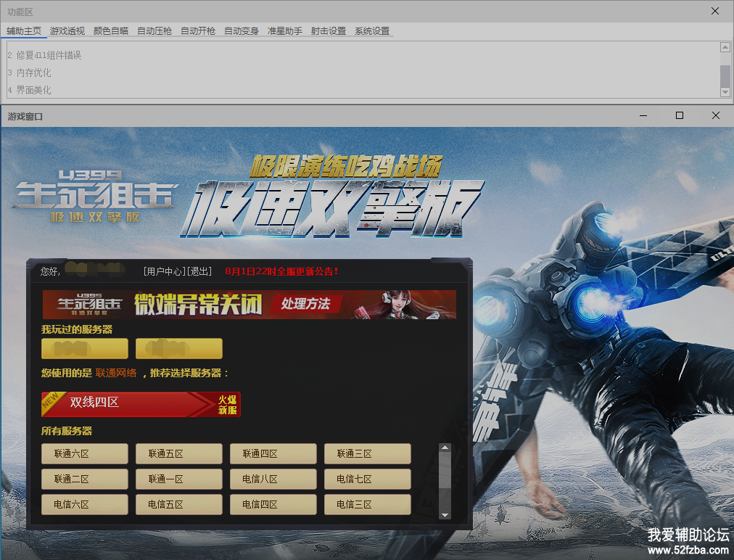Click the changelog scrollbar down arrow
The height and width of the screenshot is (560, 734).
point(725,92)
